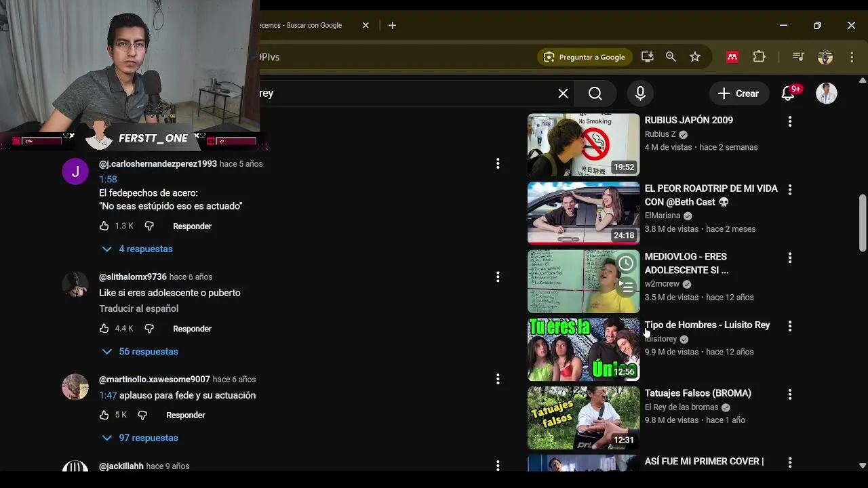Click the add-to-queue icon on the MEDIOVLOG thumbnail
Screen dimensions: 868x488
point(626,288)
